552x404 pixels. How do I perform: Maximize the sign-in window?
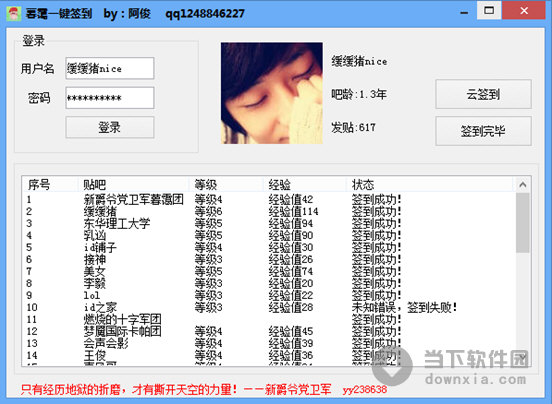[x=489, y=11]
